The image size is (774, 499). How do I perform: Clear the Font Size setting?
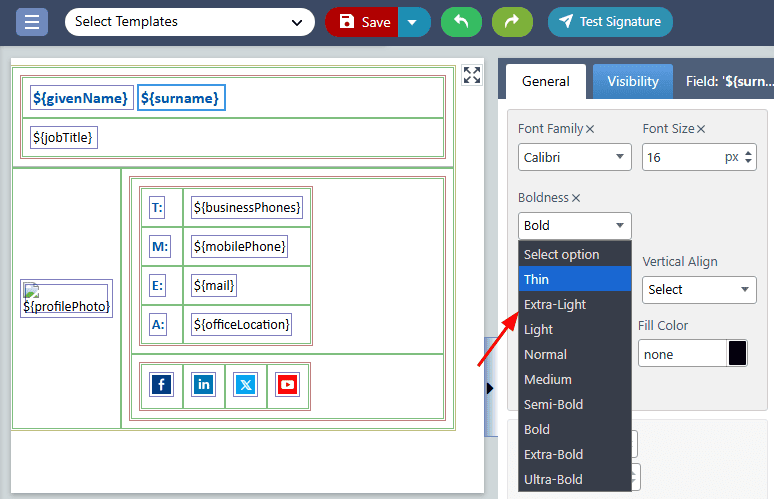pyautogui.click(x=701, y=129)
